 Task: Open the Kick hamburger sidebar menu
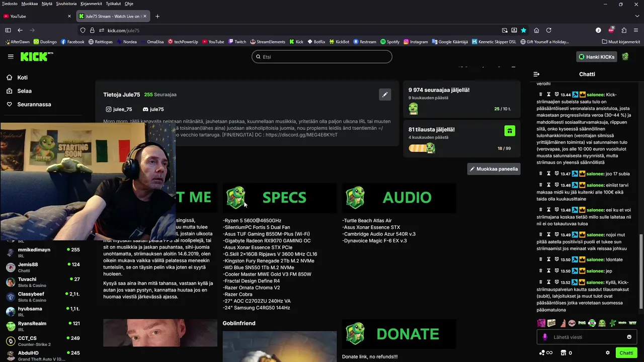(11, 57)
